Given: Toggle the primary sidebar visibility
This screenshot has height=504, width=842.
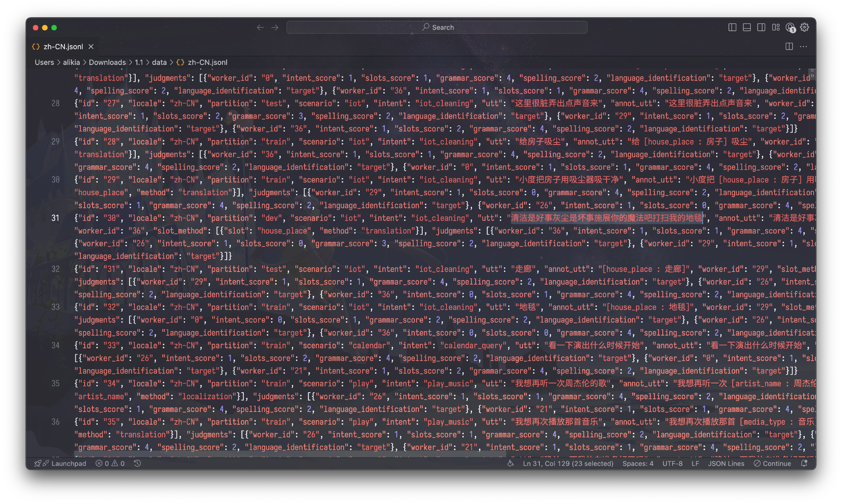Looking at the screenshot, I should [732, 27].
